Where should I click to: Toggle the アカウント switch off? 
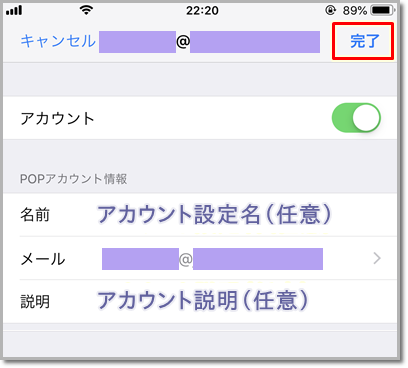click(x=356, y=118)
